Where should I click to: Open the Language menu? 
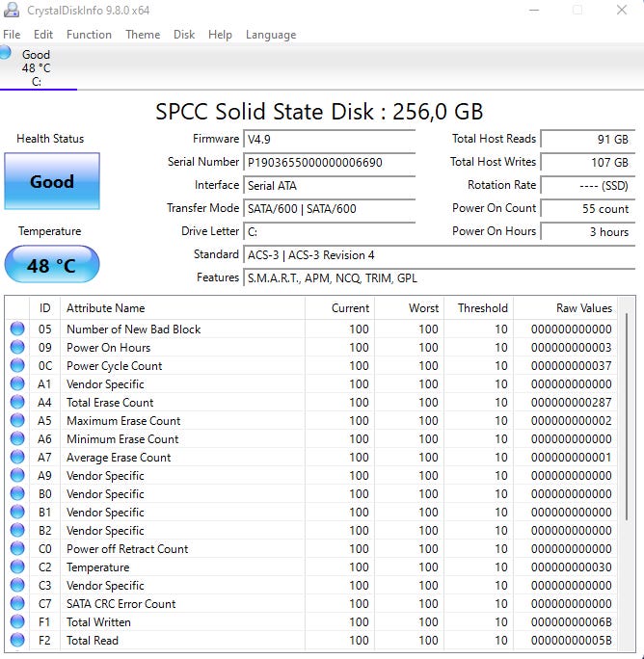(x=271, y=35)
